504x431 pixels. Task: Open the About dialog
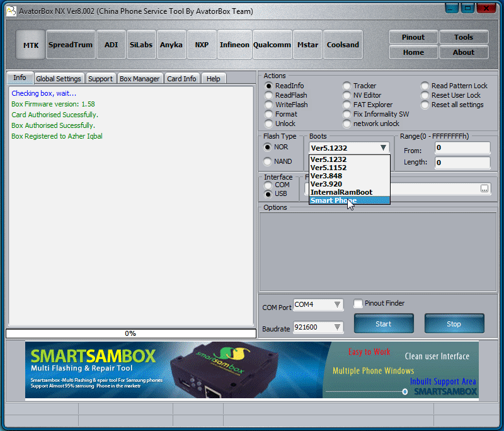464,52
